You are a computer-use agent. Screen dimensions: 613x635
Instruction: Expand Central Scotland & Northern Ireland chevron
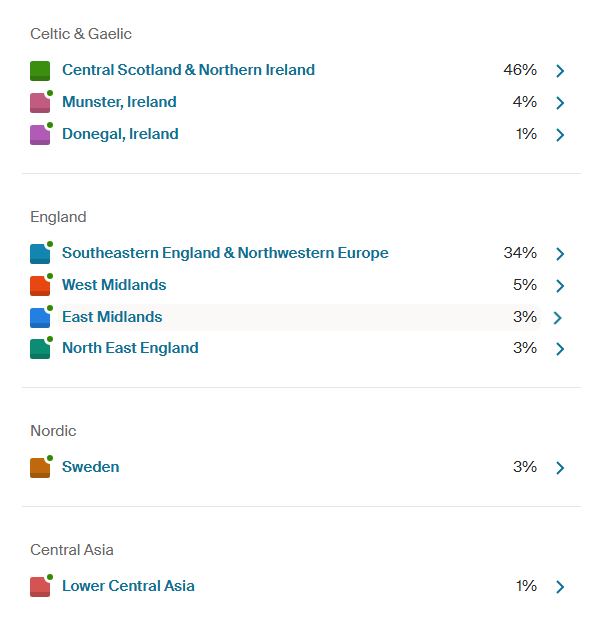560,71
